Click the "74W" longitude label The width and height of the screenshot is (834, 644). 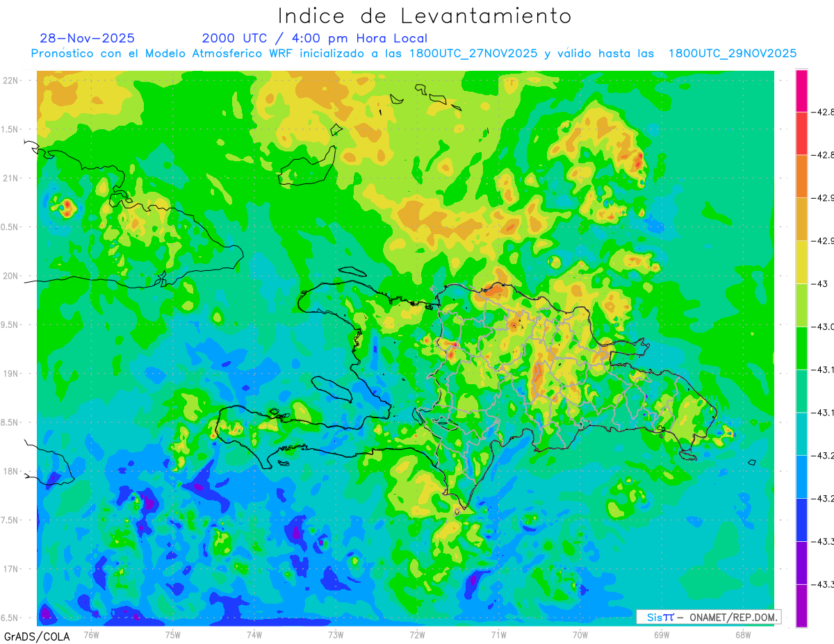pyautogui.click(x=254, y=634)
